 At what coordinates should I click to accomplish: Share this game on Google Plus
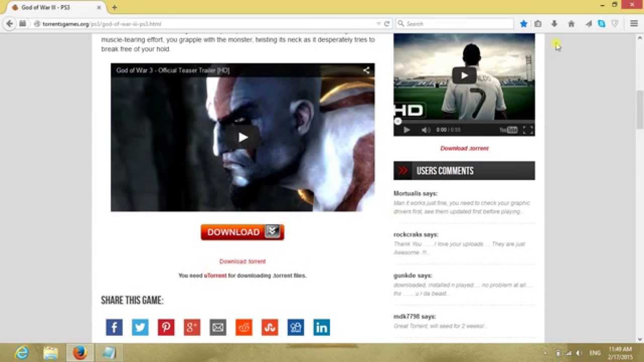[192, 327]
